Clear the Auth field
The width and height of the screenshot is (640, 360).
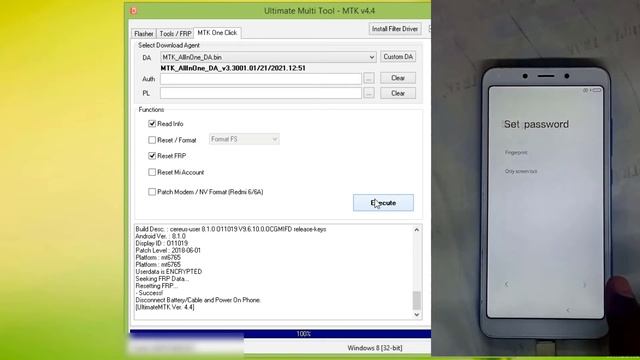coord(398,78)
